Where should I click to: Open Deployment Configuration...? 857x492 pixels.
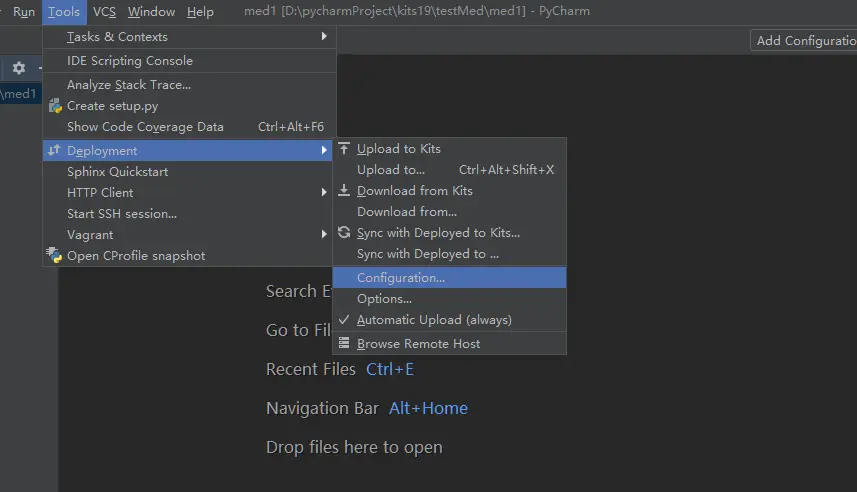[x=449, y=278]
